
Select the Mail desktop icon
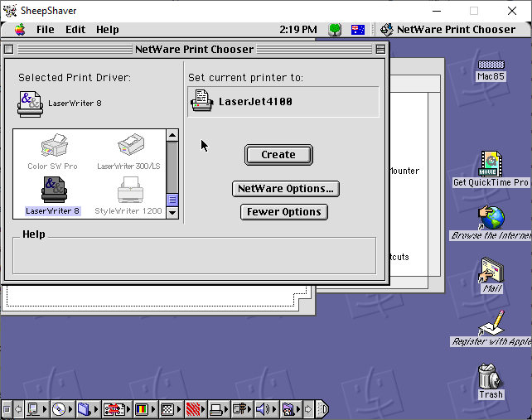point(491,275)
